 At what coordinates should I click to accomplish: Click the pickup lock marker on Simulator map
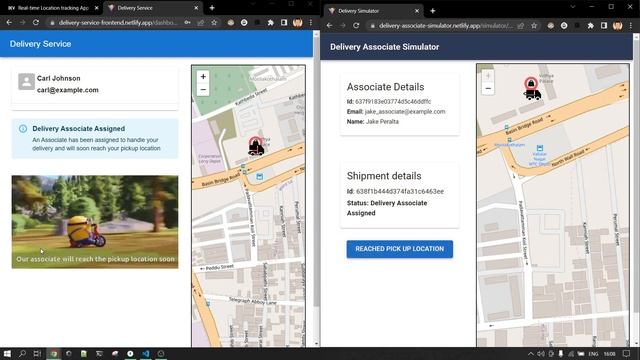(x=531, y=83)
